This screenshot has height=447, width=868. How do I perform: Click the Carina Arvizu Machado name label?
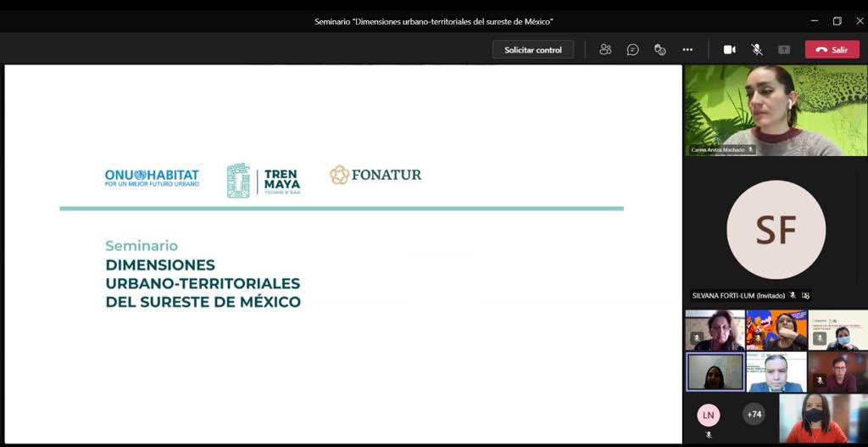pyautogui.click(x=718, y=150)
